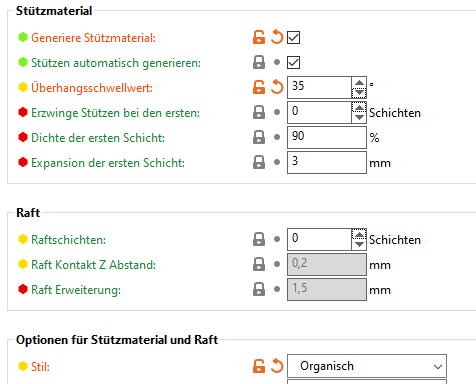476x384 pixels.
Task: Click the lock icon for Raftschichten
Action: [259, 239]
